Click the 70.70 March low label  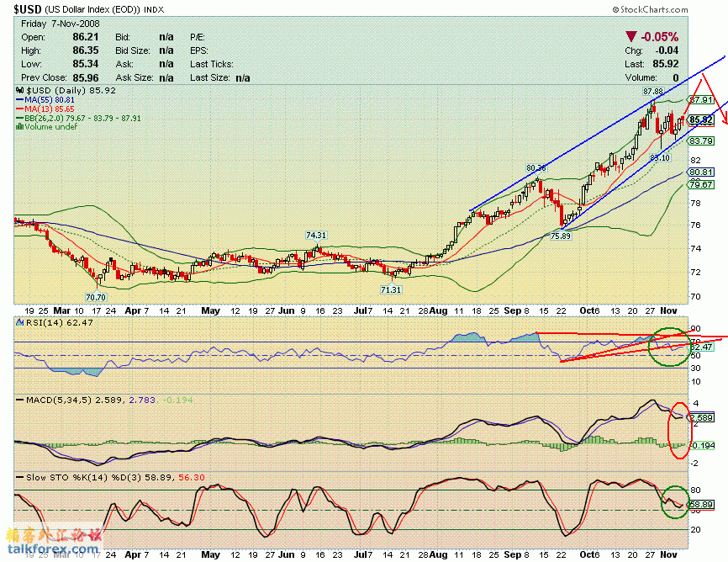[96, 297]
